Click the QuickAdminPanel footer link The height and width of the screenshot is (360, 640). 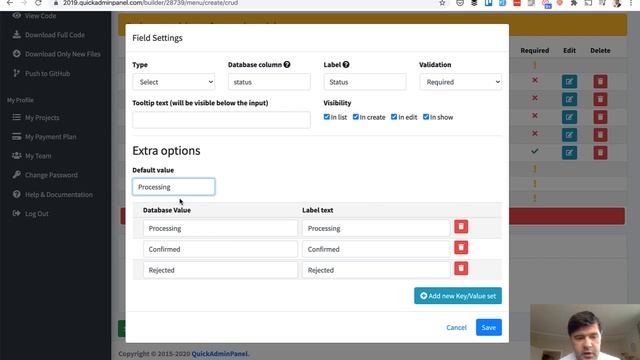tap(220, 354)
